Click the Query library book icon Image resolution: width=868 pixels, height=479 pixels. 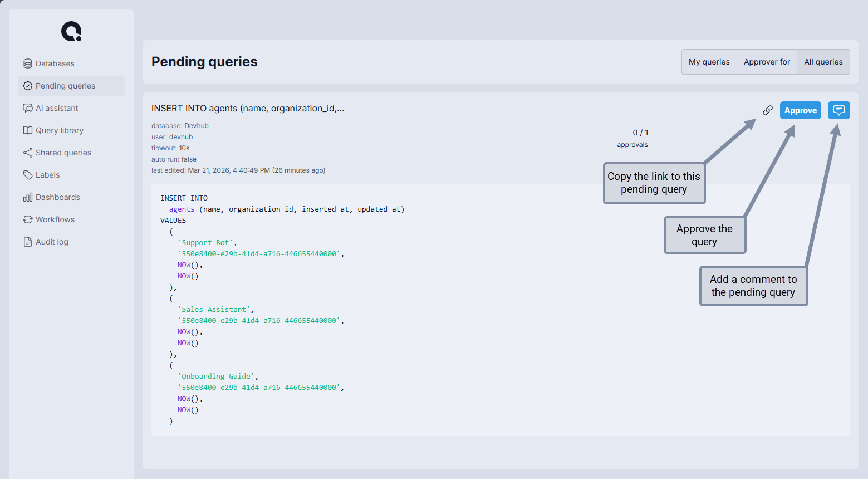pos(28,130)
